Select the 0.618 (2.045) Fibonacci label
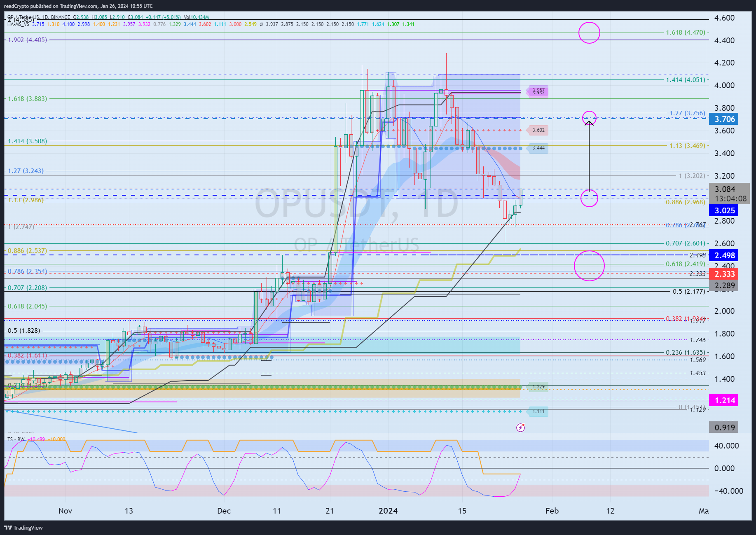This screenshot has height=535, width=756. [28, 306]
